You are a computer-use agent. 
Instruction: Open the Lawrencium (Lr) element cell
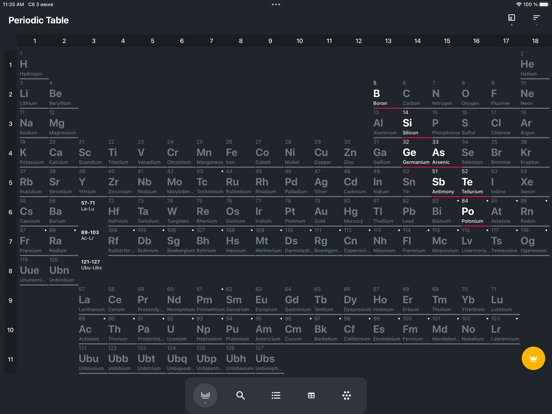[x=505, y=330]
